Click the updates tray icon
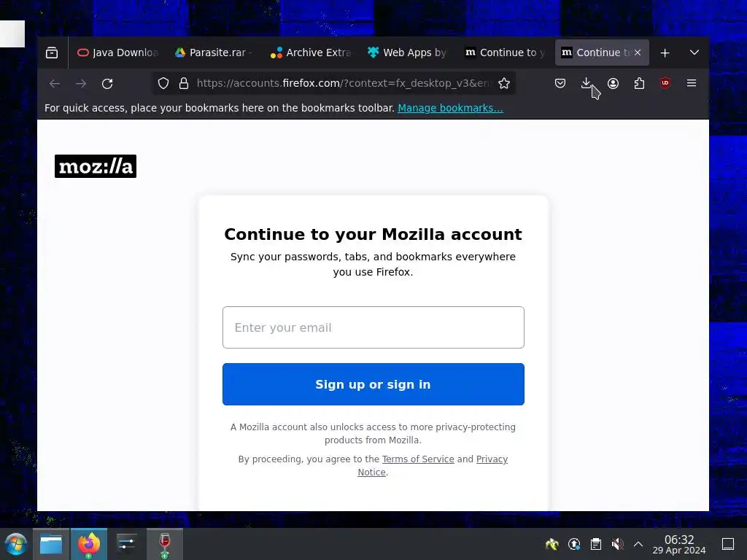747x560 pixels. (x=574, y=544)
